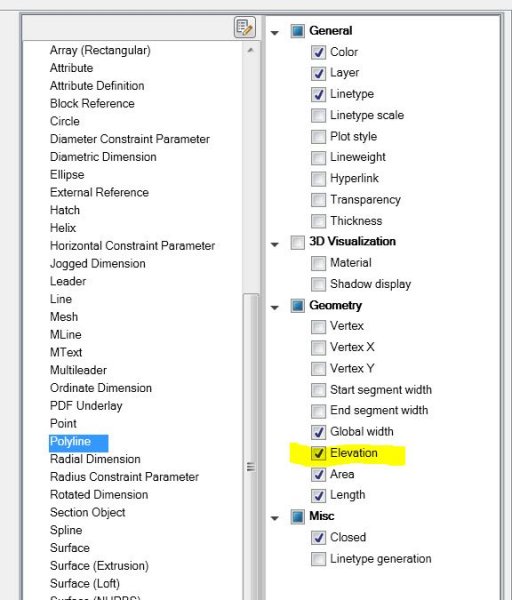Disable the Global width checkbox

(x=318, y=432)
